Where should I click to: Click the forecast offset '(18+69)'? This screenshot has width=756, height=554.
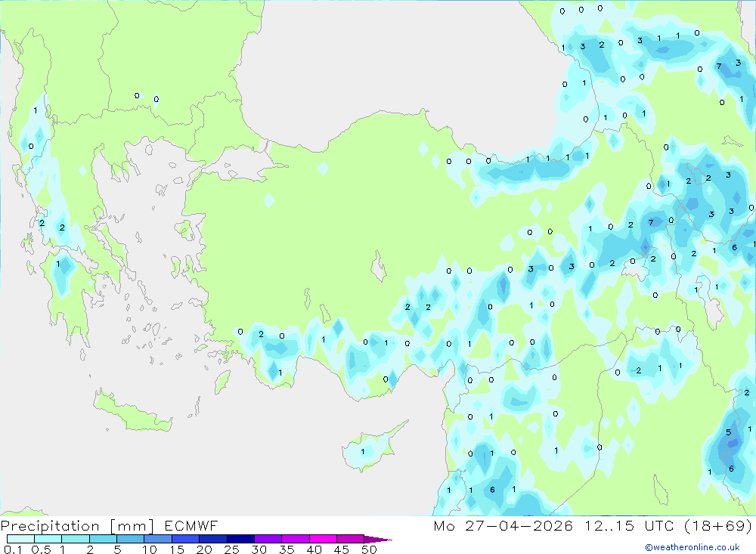coord(718,525)
